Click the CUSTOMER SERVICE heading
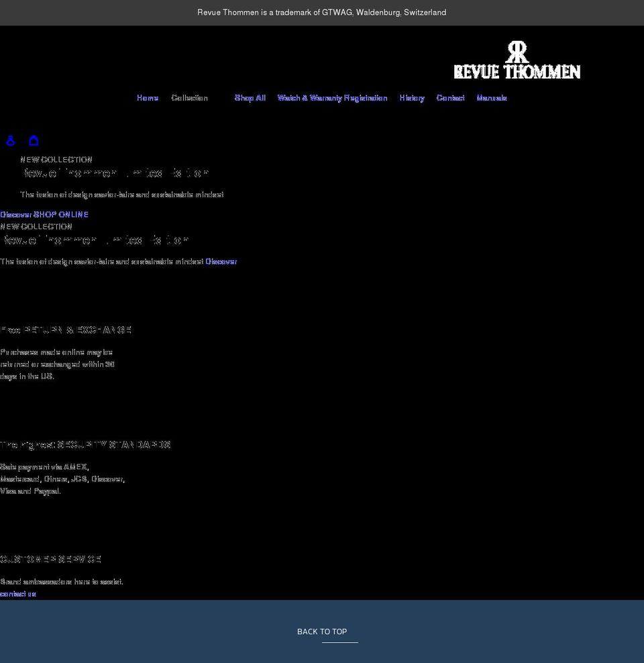The width and height of the screenshot is (644, 663). coord(51,559)
